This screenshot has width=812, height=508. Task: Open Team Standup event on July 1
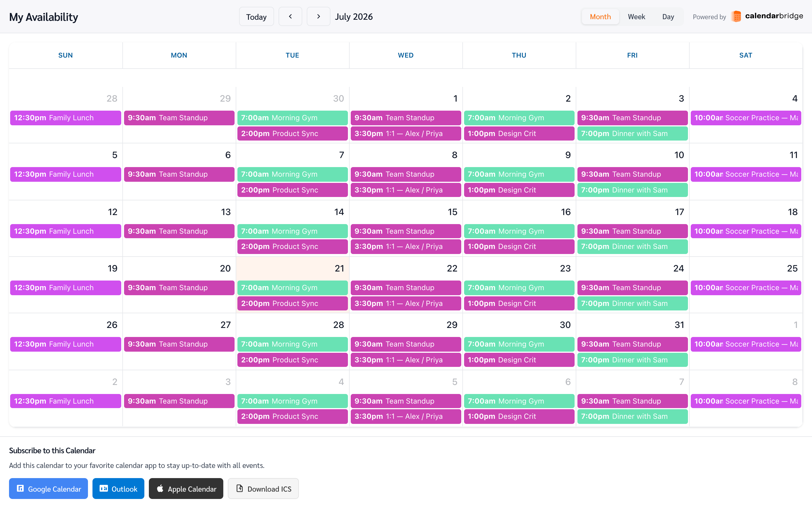pyautogui.click(x=406, y=118)
